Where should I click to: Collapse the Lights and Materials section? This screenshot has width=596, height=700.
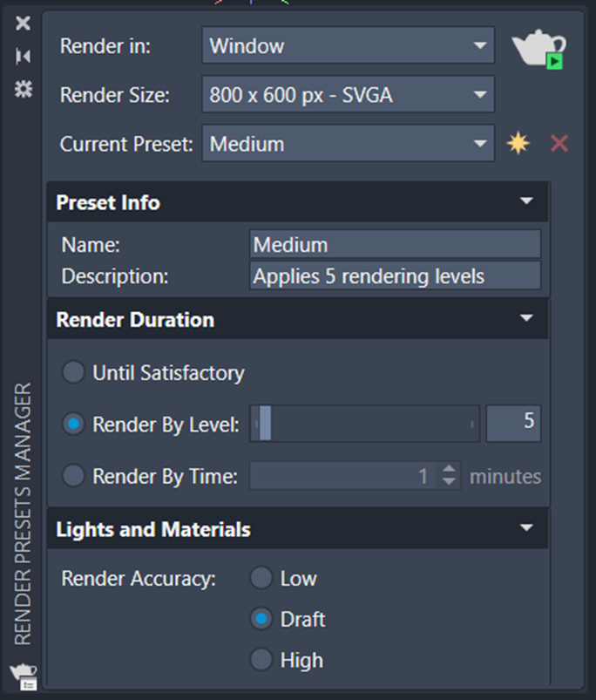point(526,528)
